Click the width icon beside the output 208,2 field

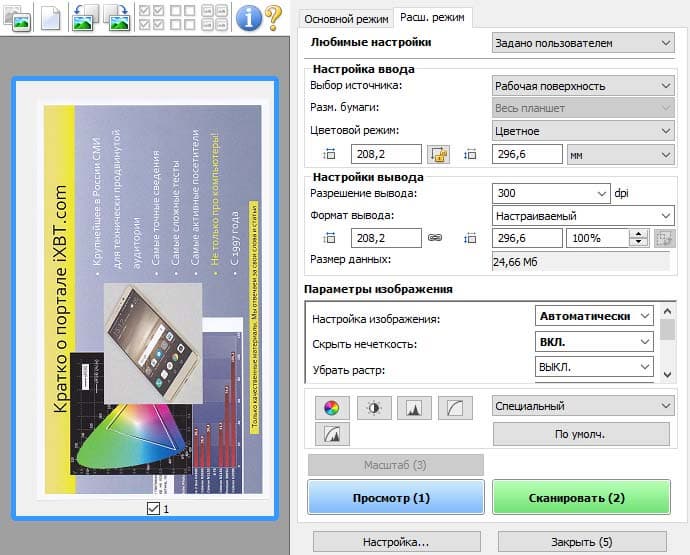pyautogui.click(x=329, y=238)
